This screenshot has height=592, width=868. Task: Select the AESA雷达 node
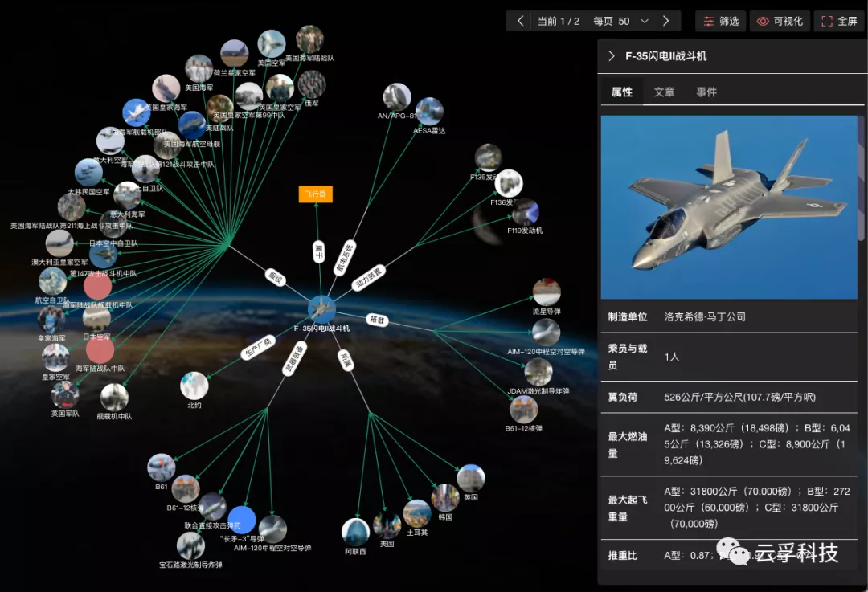429,112
